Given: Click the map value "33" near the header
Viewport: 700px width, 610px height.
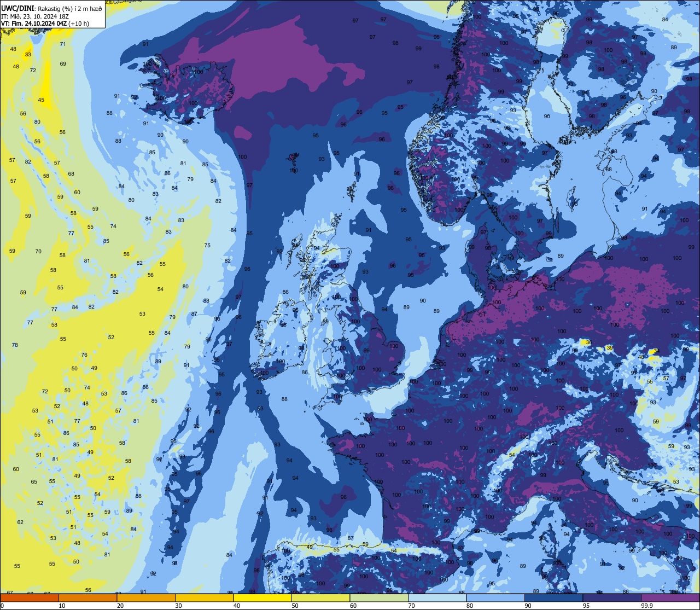Looking at the screenshot, I should pos(28,55).
